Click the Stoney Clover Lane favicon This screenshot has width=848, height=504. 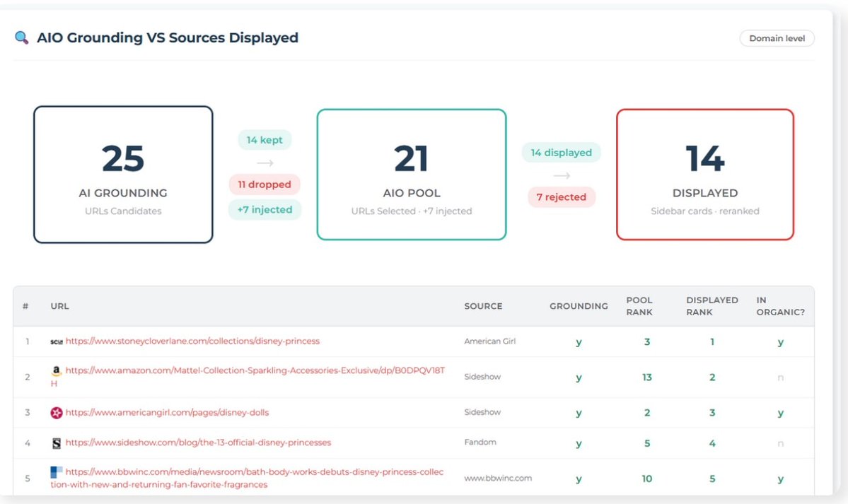click(57, 341)
